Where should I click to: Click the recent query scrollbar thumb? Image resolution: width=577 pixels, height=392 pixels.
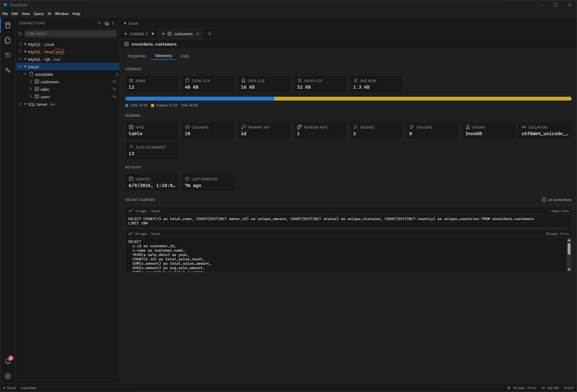coord(569,249)
